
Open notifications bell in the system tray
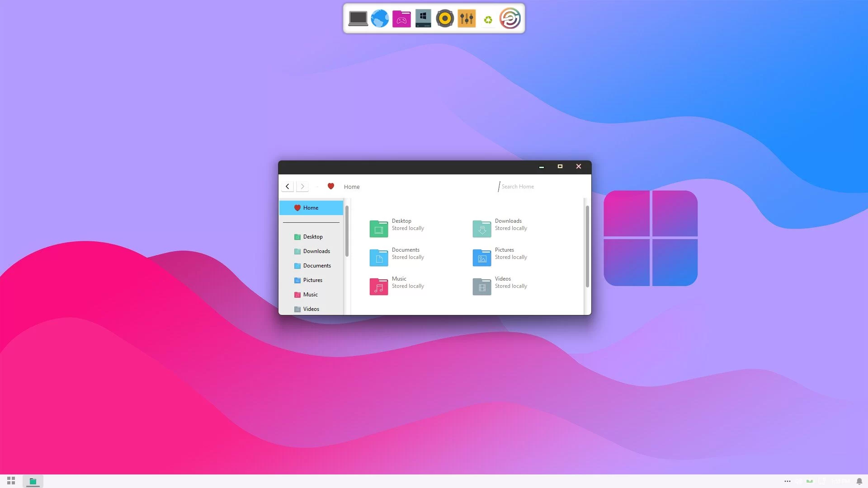(859, 481)
